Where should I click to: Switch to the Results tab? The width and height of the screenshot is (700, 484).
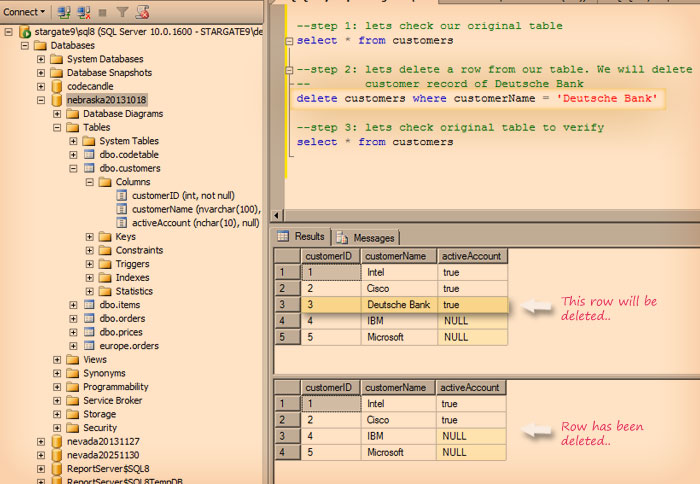(x=301, y=237)
